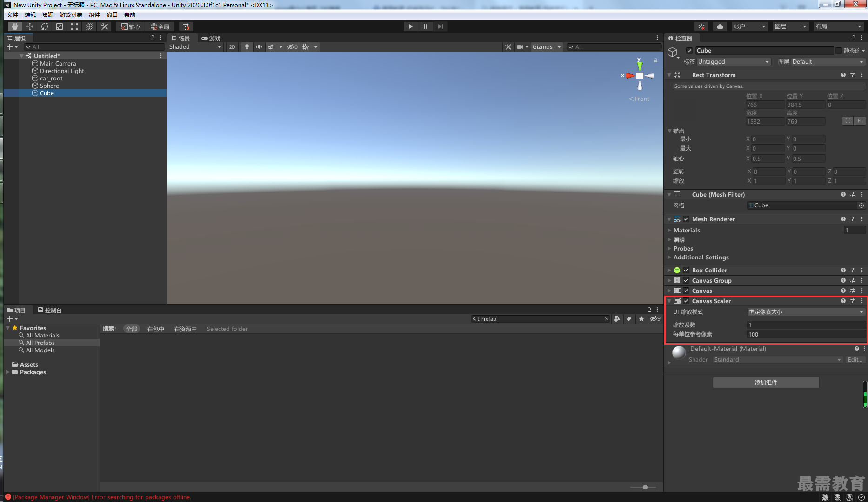Open the Gizmos dropdown
868x502 pixels.
(x=547, y=47)
